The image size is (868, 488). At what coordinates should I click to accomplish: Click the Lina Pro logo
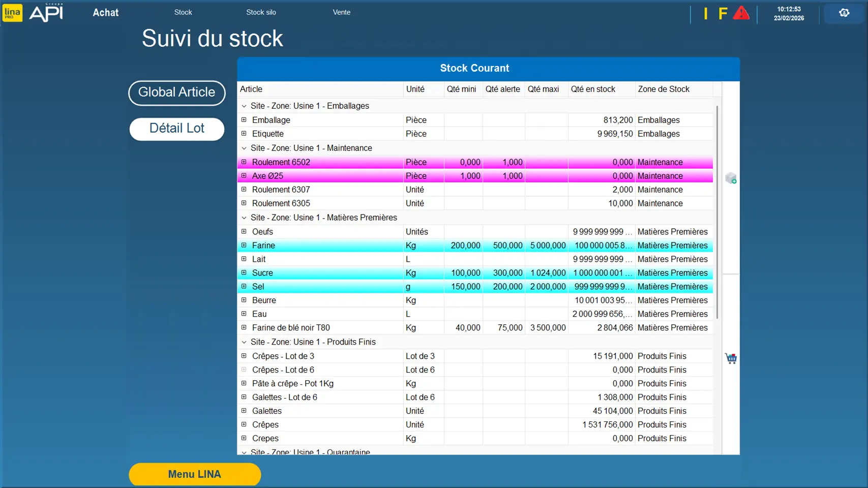(x=12, y=13)
